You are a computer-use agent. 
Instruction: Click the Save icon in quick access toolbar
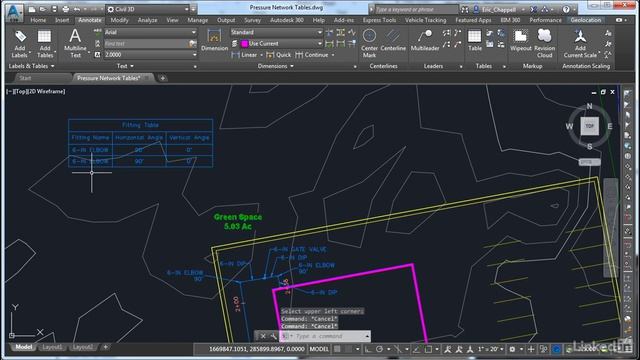[x=54, y=9]
